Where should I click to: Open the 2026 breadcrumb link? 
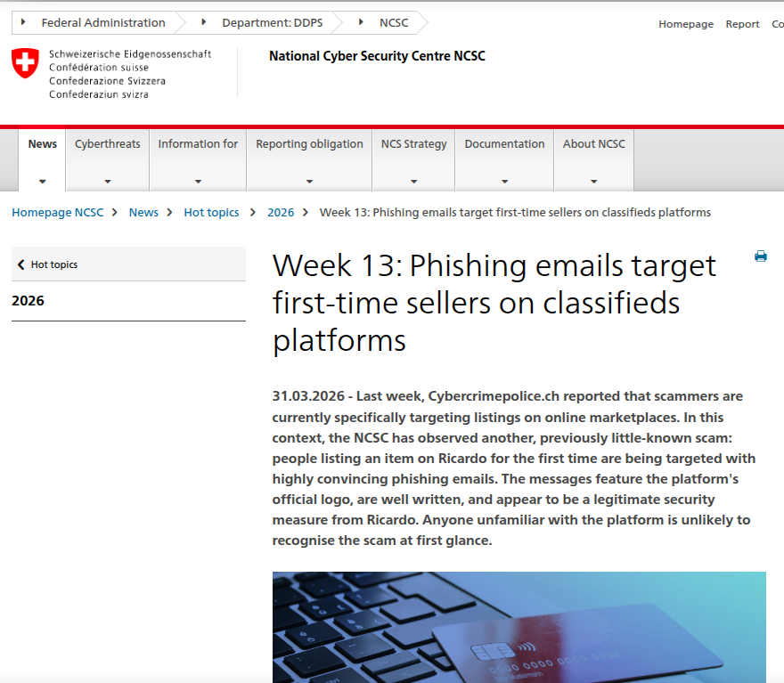coord(281,212)
